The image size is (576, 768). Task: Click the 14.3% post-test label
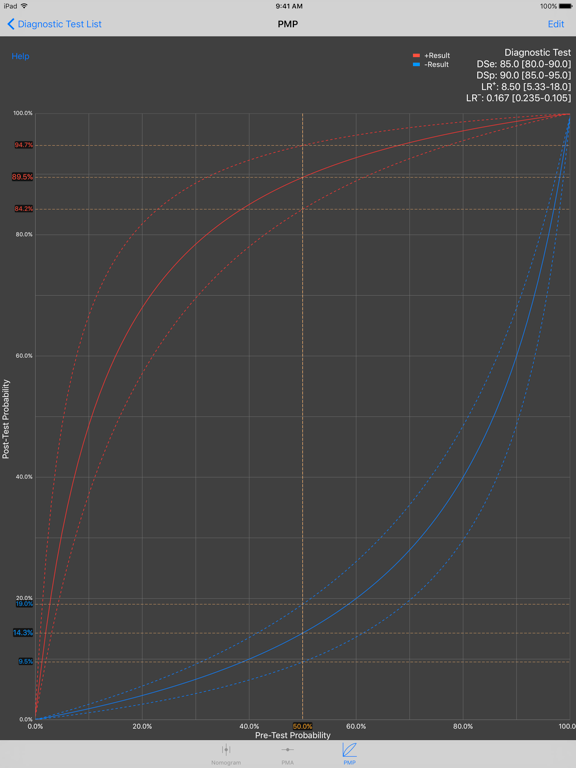pos(23,633)
